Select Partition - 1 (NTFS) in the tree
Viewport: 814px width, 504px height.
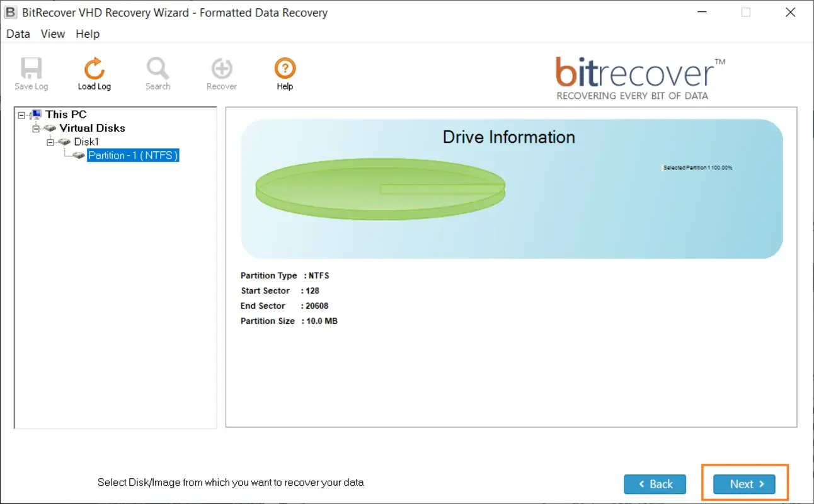coord(133,156)
